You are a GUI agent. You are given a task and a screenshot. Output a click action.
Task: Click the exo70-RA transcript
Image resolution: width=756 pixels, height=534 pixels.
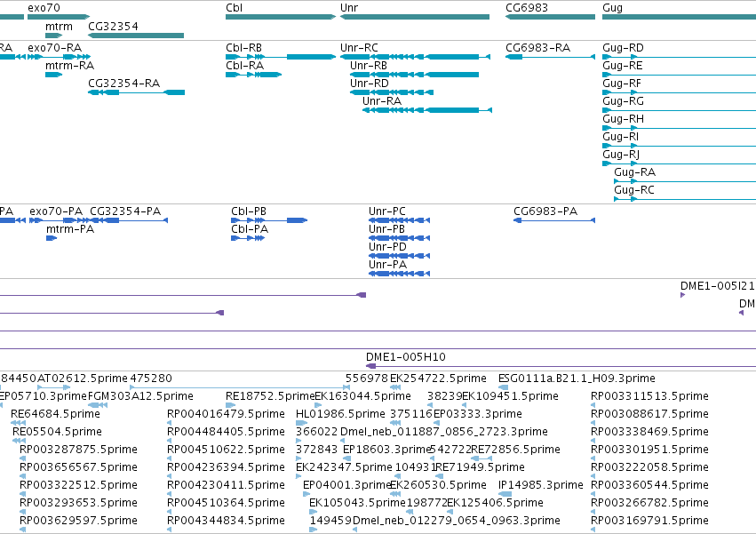[59, 57]
